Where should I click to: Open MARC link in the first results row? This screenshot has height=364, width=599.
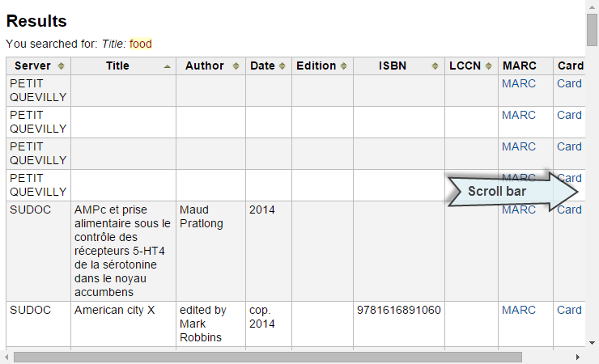coord(518,83)
